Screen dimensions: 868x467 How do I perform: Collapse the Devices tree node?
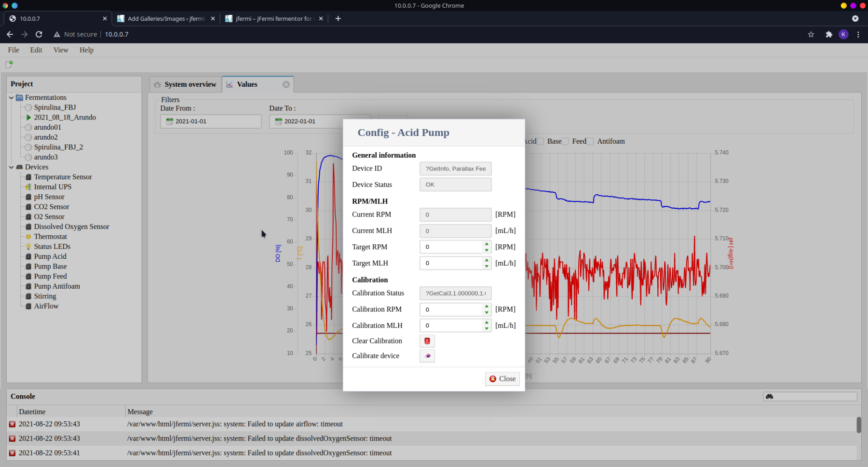[11, 167]
